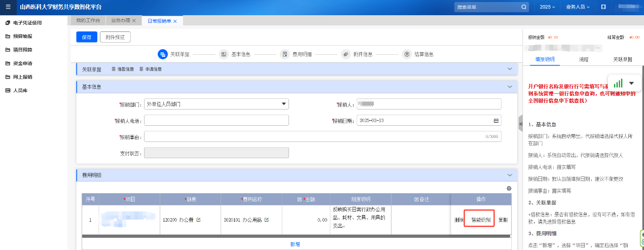Collapse the 基本信息 section
644x250 pixels.
pyautogui.click(x=510, y=87)
